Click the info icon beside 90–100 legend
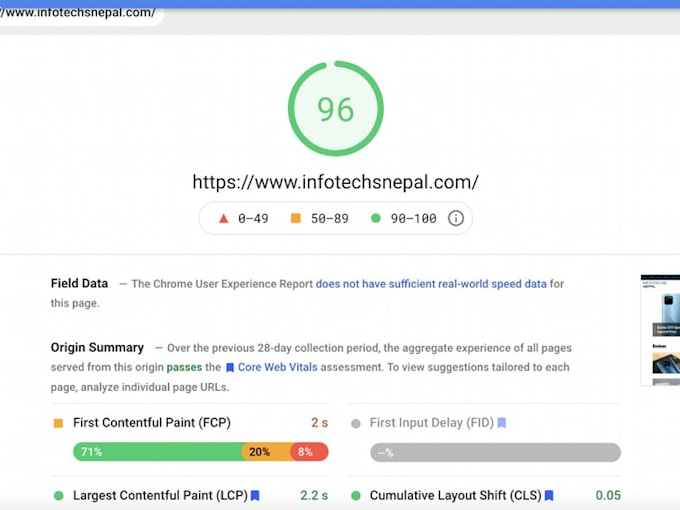Screen dimensions: 680x510 [455, 218]
